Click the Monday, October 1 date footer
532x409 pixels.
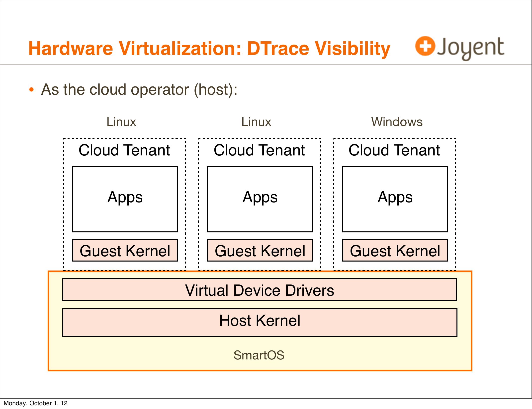point(36,403)
